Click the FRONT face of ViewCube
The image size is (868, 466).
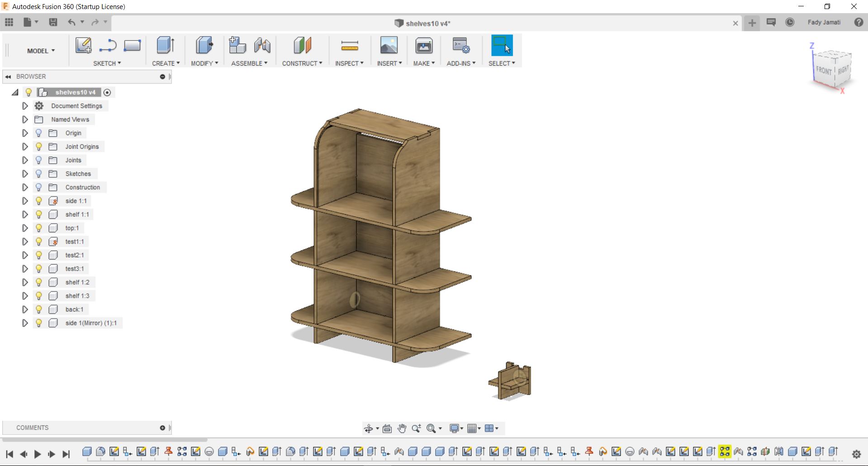coord(824,71)
